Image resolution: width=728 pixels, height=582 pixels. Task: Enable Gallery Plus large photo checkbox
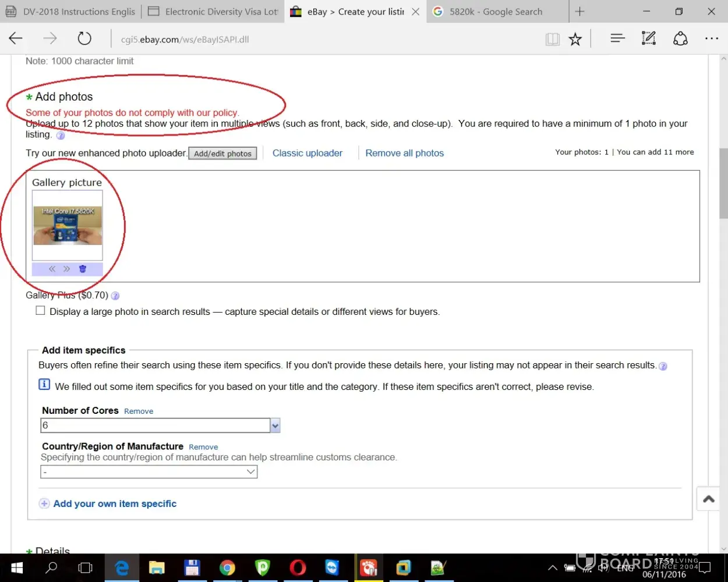click(40, 311)
